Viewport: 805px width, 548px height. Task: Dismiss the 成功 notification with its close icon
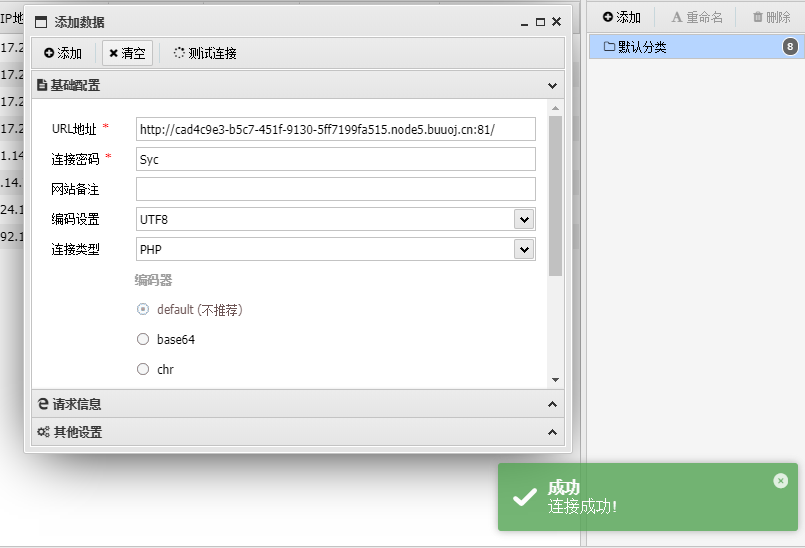pyautogui.click(x=780, y=481)
